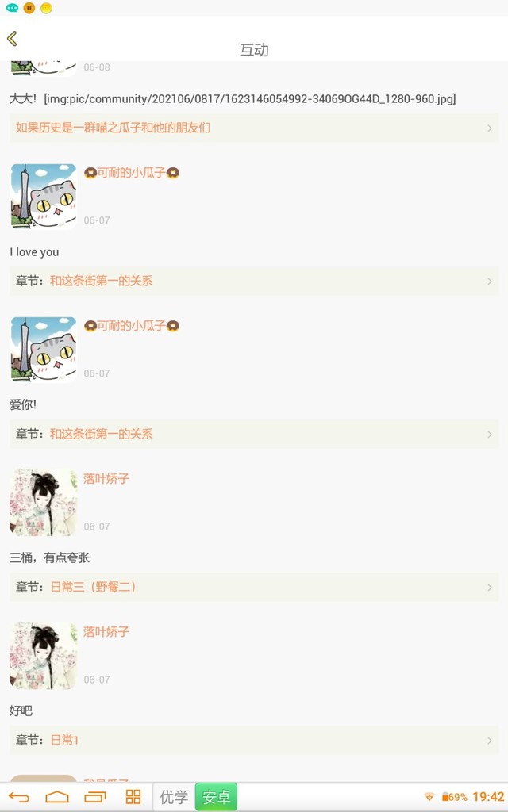Viewport: 508px width, 812px height.
Task: Tap the back arrow next to 互动
Action: point(13,38)
